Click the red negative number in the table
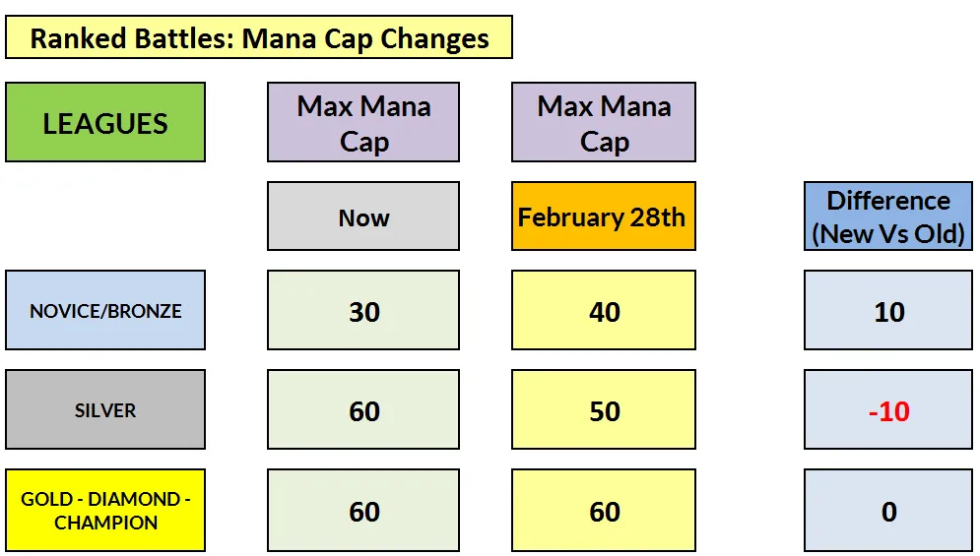Image resolution: width=980 pixels, height=556 pixels. point(888,411)
